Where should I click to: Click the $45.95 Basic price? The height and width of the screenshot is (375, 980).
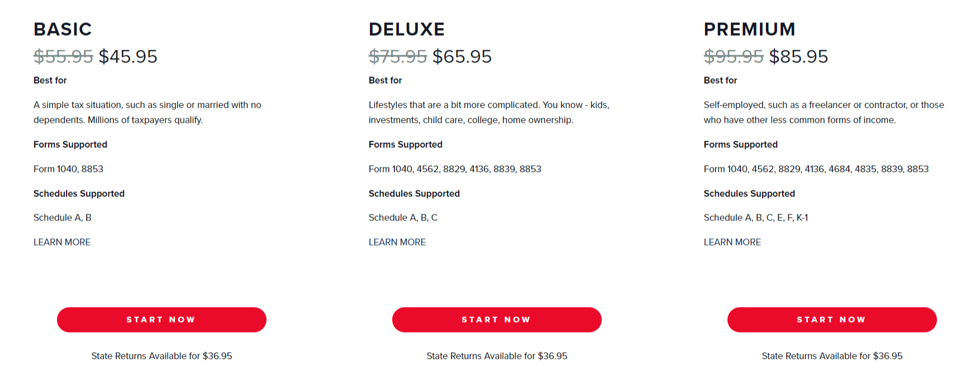coord(128,56)
